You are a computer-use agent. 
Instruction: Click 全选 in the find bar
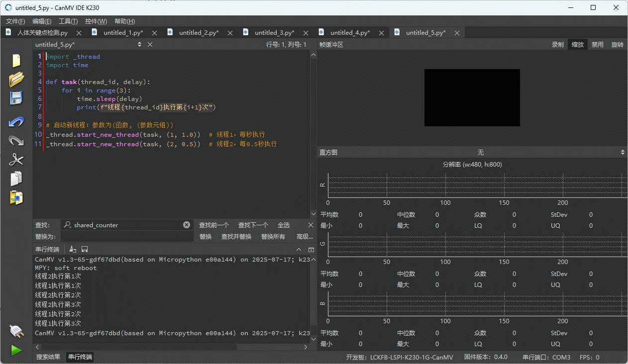284,225
